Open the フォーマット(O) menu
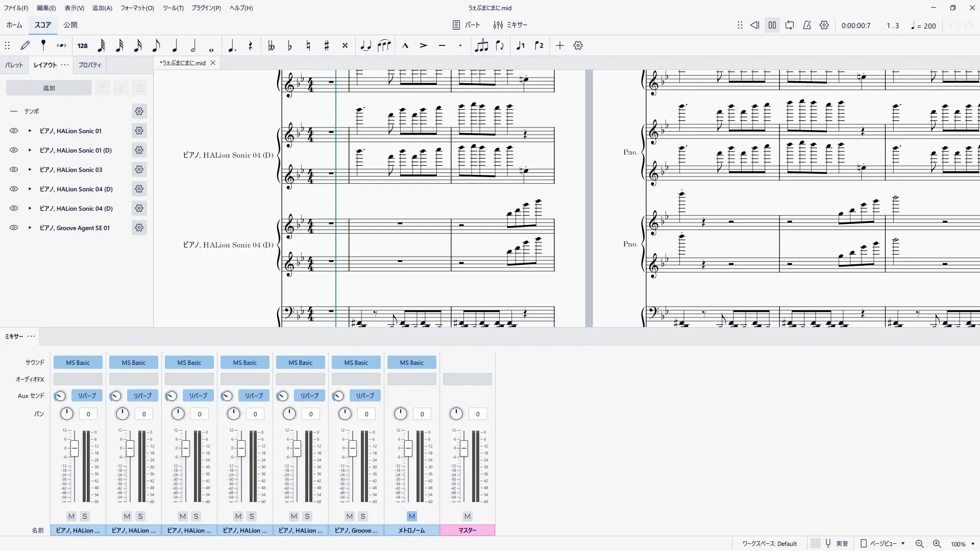The height and width of the screenshot is (551, 980). pos(137,8)
